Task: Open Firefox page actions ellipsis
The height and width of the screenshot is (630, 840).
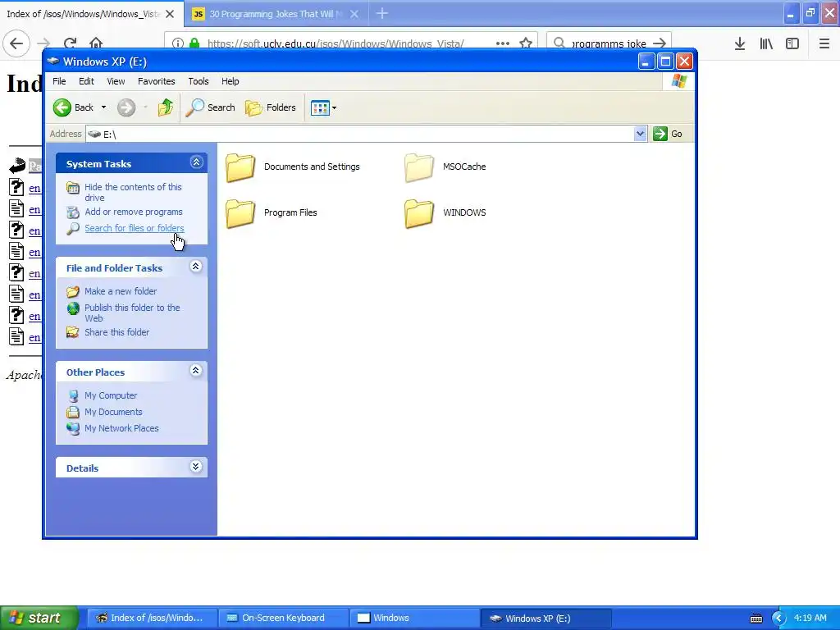Action: pyautogui.click(x=503, y=43)
